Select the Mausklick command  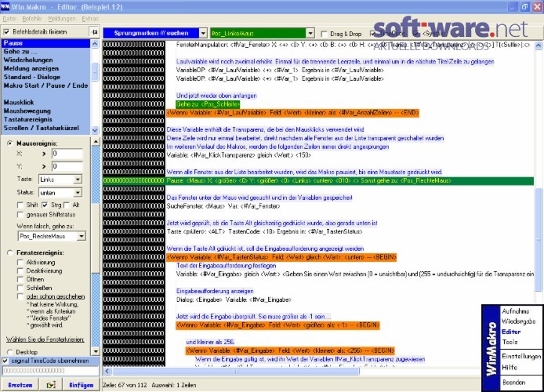(45, 103)
